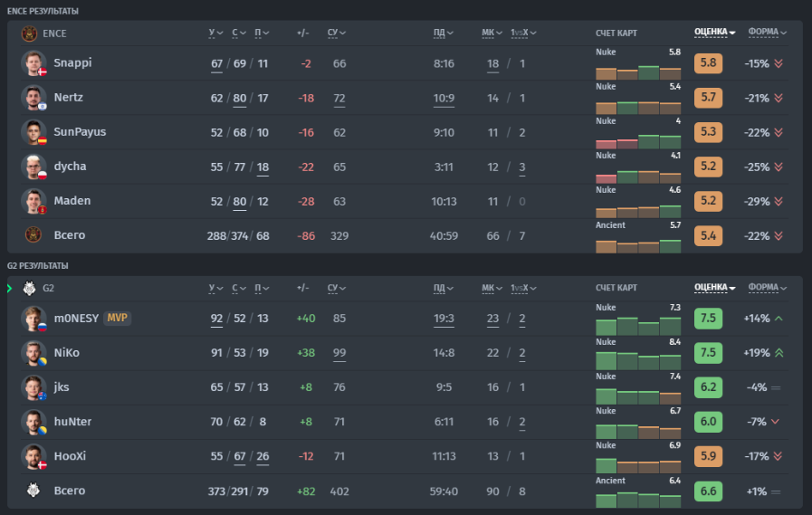Screen dimensions: 812x515
Task: Click m0NESY's 92 kills value
Action: tap(216, 319)
